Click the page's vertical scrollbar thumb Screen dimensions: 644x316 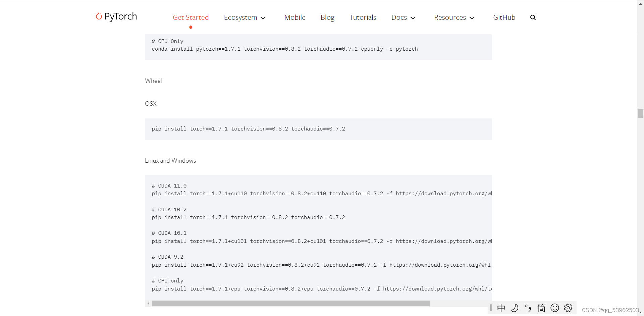[x=640, y=113]
